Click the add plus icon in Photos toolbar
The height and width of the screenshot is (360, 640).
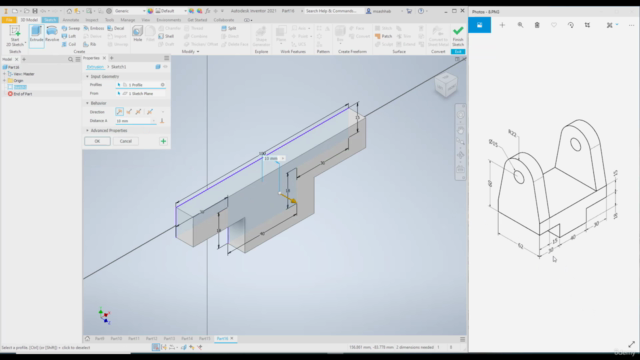point(502,25)
